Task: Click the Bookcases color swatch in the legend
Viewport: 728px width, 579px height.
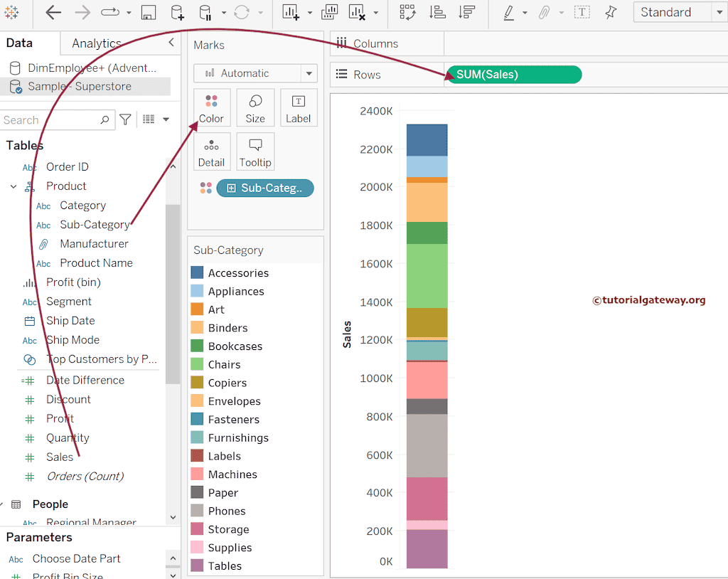Action: [x=196, y=346]
